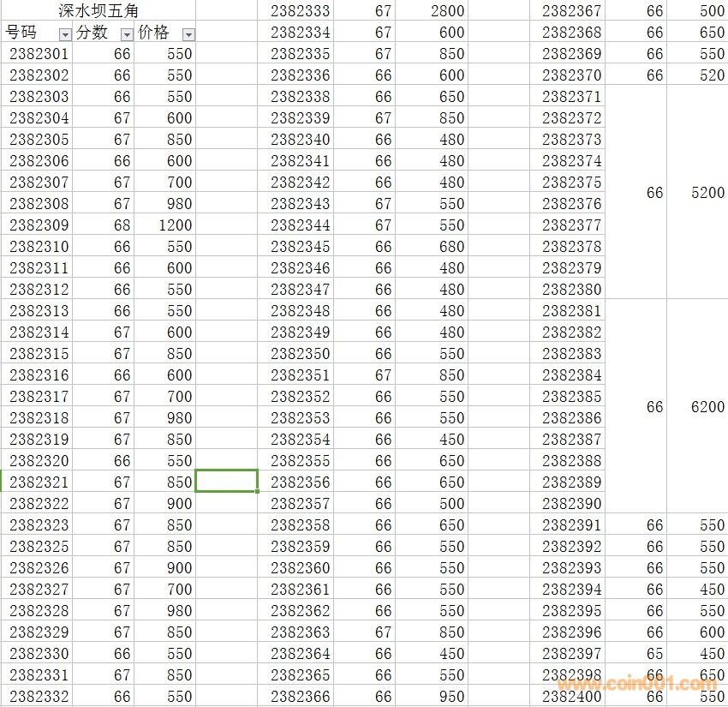Click the cell with number 2382400
Viewport: 728px width, 707px height.
click(x=572, y=697)
